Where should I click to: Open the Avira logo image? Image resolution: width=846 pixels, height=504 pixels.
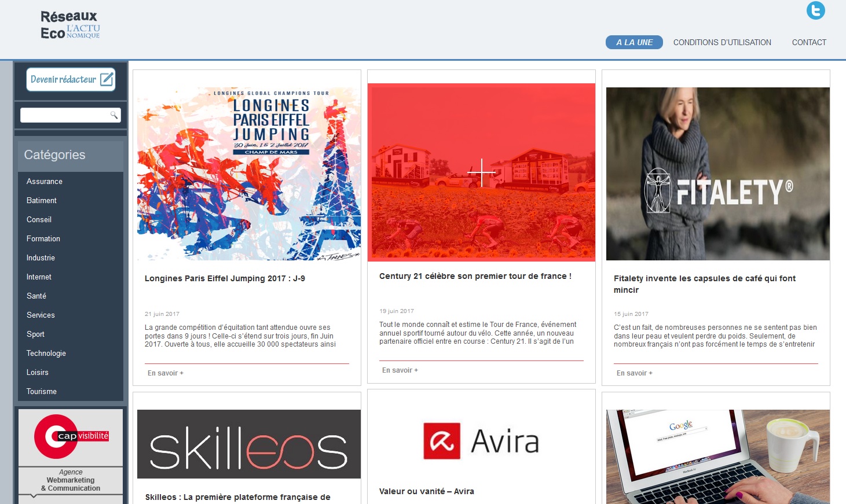pos(481,441)
